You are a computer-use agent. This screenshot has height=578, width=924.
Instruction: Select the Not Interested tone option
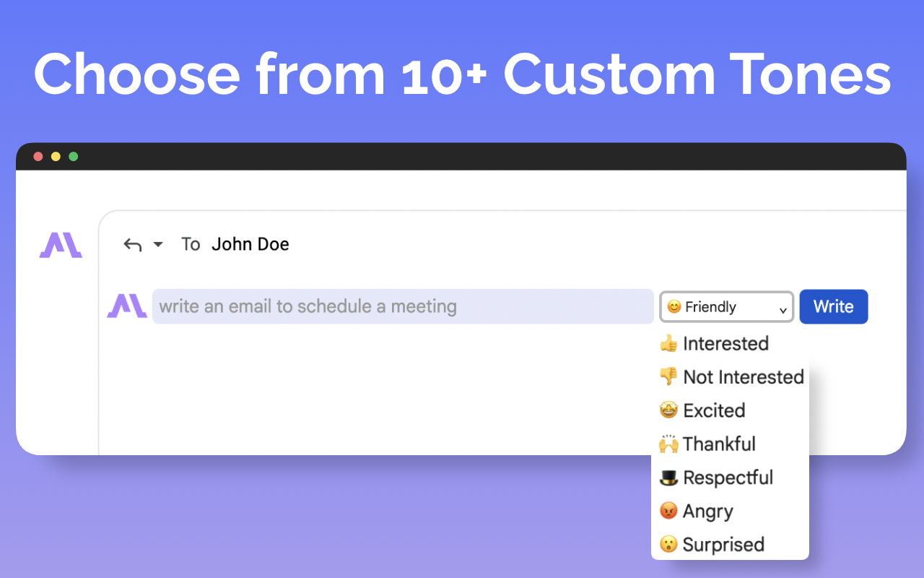click(731, 376)
